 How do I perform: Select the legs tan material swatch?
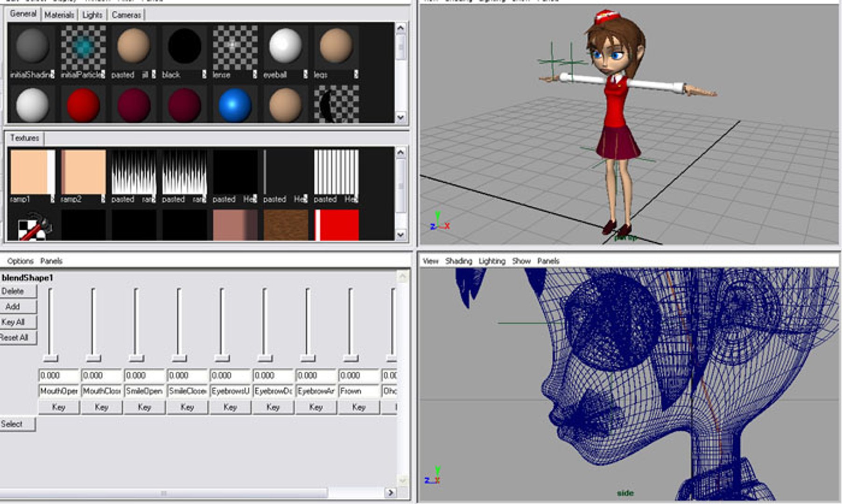pyautogui.click(x=336, y=47)
